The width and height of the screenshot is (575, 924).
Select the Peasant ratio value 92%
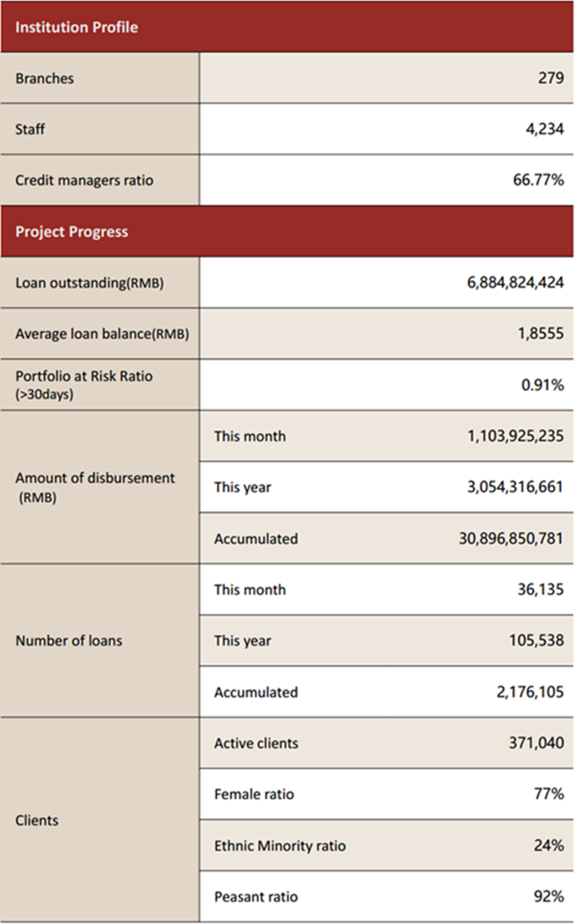548,896
